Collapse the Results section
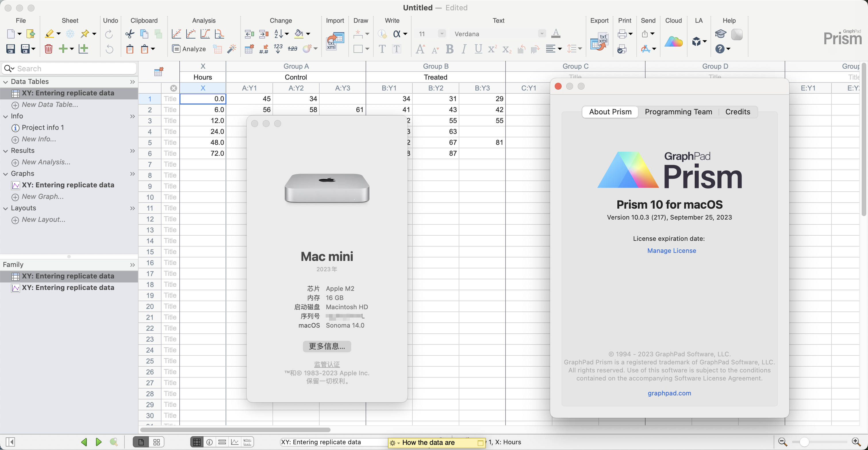The width and height of the screenshot is (868, 450). (6, 151)
